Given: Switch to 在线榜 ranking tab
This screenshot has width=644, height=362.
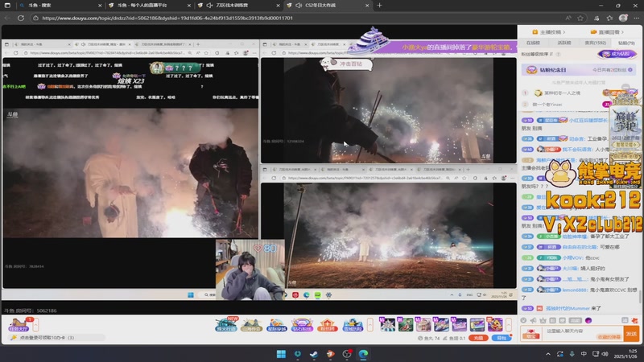Looking at the screenshot, I should (533, 43).
